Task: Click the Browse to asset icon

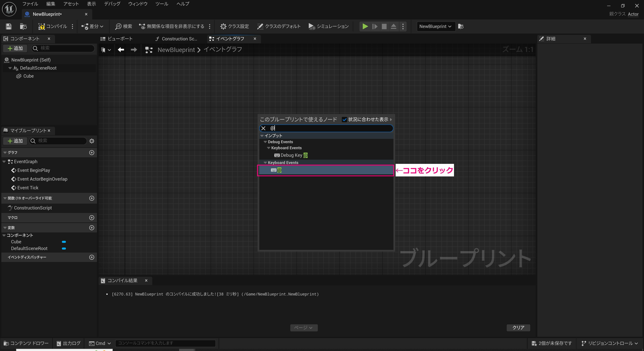Action: click(x=23, y=26)
